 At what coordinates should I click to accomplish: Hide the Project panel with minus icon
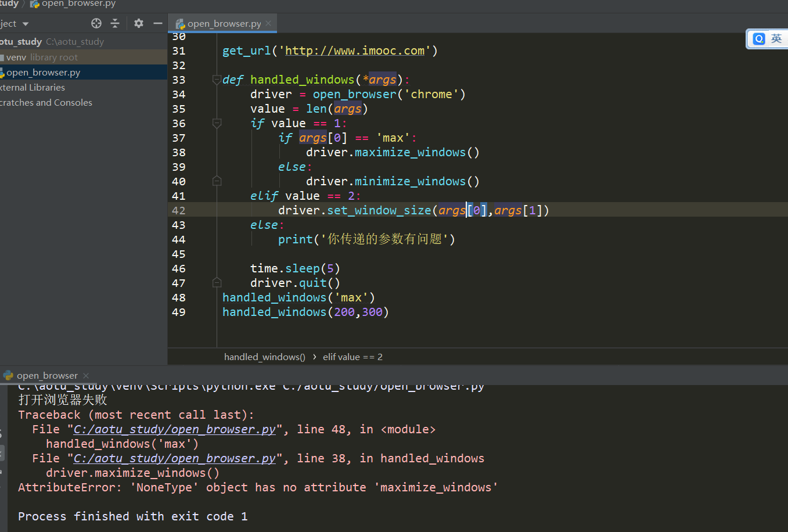(x=157, y=23)
